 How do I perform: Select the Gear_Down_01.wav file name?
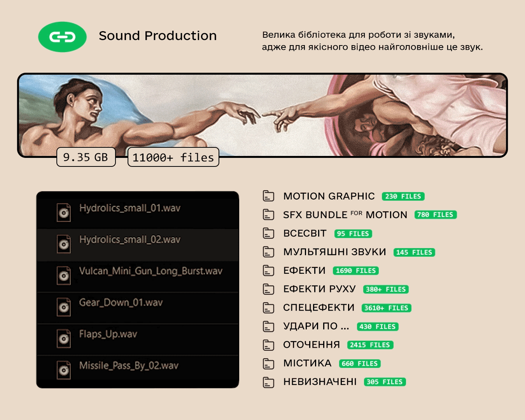(121, 303)
